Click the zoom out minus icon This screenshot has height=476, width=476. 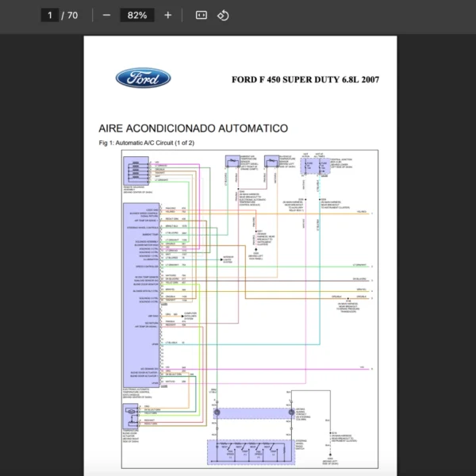(106, 15)
